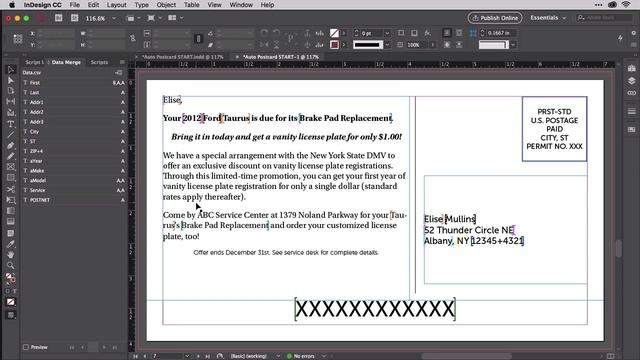Image resolution: width=640 pixels, height=360 pixels.
Task: Open the effects fx button
Action: click(427, 33)
